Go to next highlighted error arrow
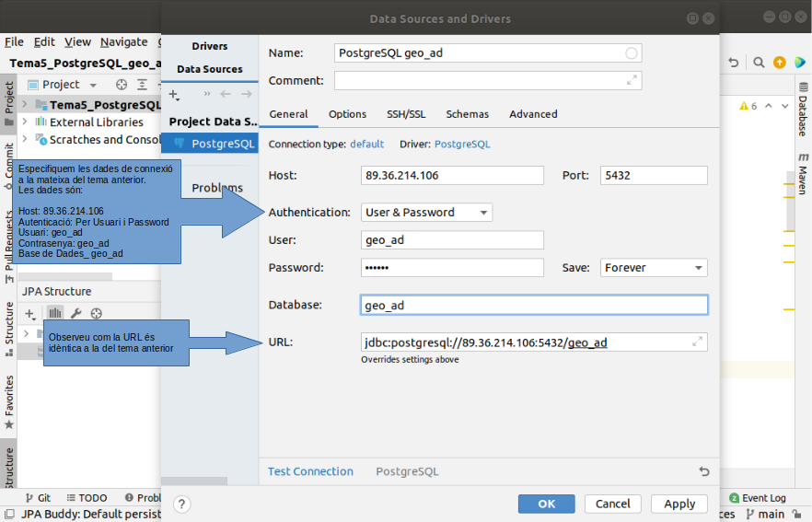This screenshot has width=812, height=522. pyautogui.click(x=785, y=106)
